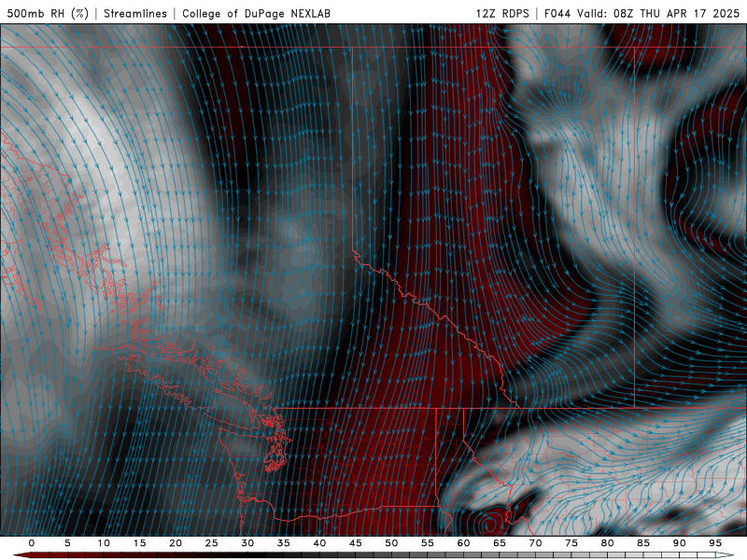Select the colorbar label "75"
Image resolution: width=747 pixels, height=560 pixels.
(571, 543)
